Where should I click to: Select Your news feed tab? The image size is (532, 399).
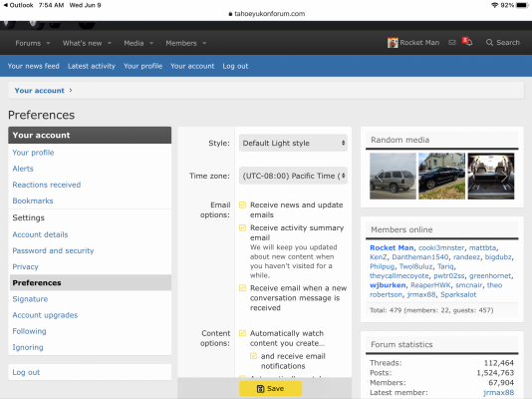[x=34, y=66]
